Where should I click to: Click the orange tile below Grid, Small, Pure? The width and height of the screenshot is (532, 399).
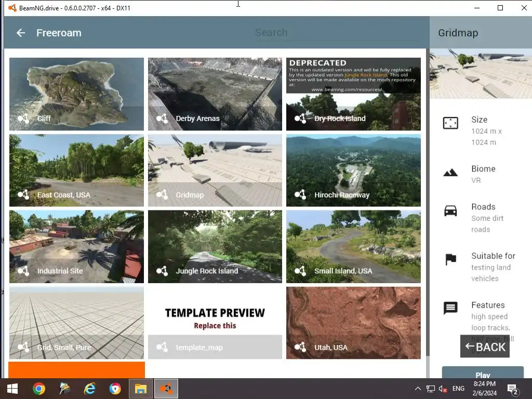click(77, 370)
